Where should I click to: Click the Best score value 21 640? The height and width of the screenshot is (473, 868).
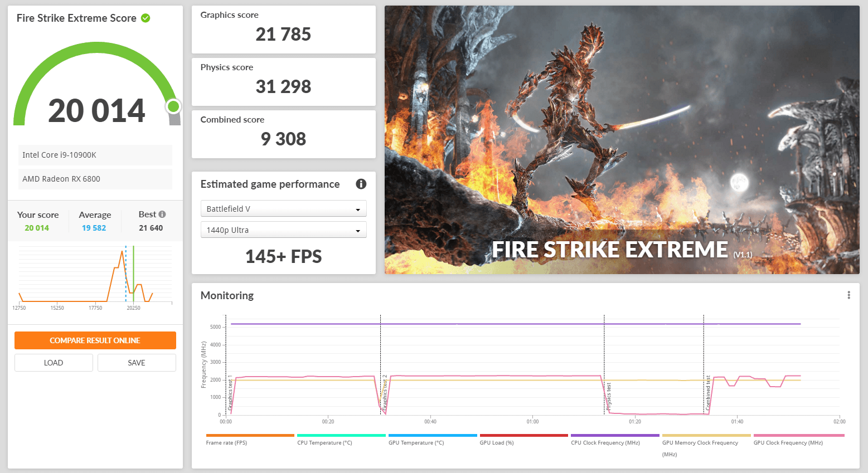click(151, 228)
